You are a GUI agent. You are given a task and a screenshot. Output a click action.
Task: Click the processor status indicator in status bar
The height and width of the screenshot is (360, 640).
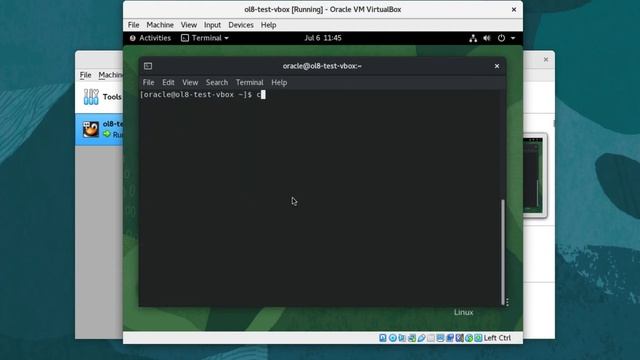[x=460, y=338]
